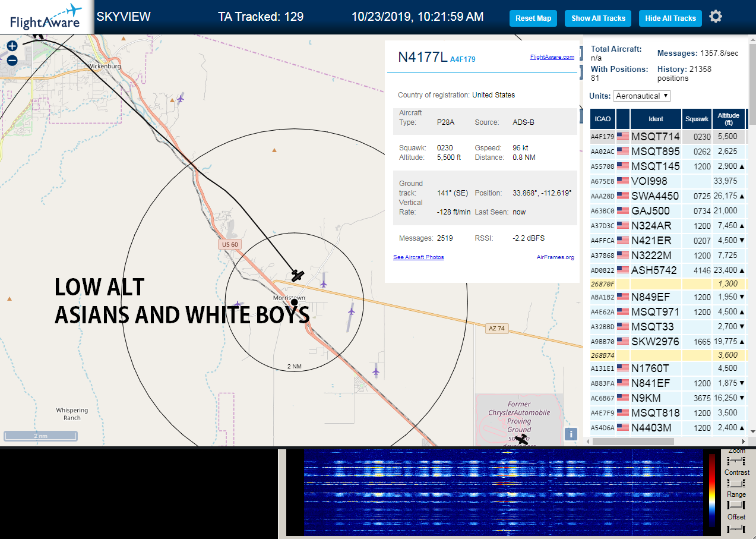The image size is (756, 539).
Task: Sort table by Ident column header
Action: (x=656, y=119)
